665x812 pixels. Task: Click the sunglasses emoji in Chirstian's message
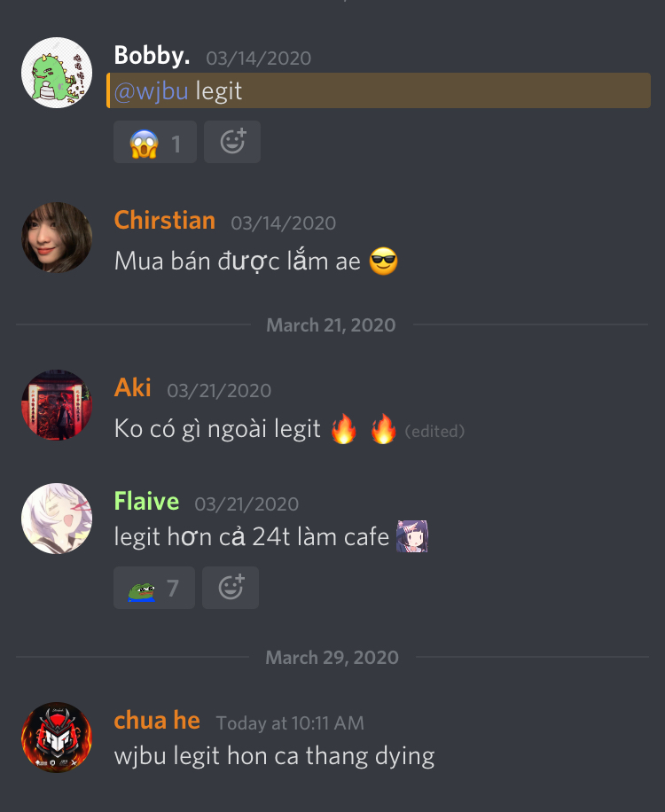[x=383, y=261]
